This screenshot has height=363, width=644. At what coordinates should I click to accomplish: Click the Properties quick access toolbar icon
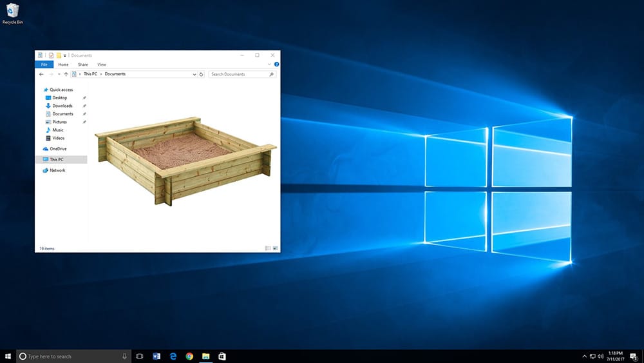click(51, 55)
